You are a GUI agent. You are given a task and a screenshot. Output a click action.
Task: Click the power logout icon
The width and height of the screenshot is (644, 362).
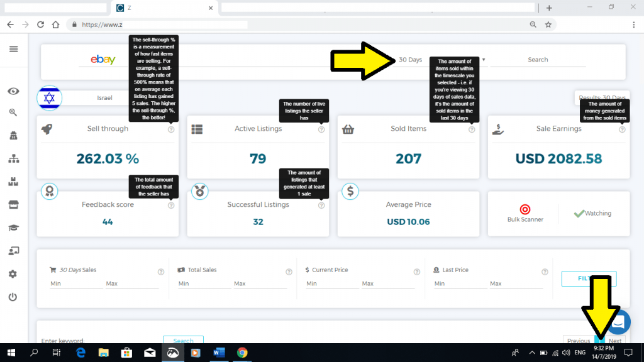(x=13, y=297)
